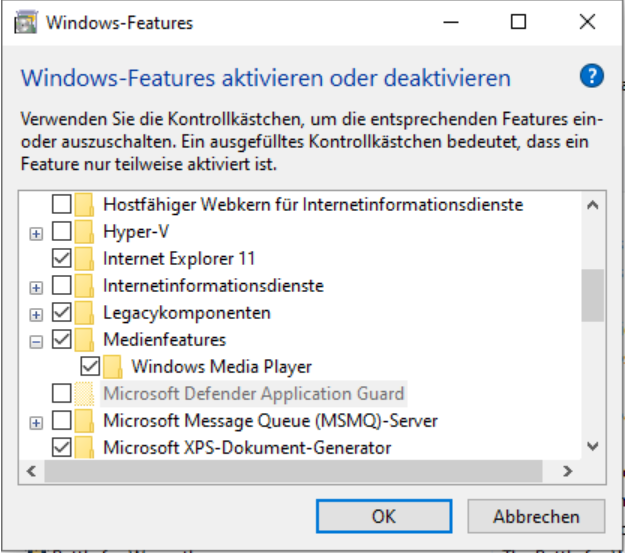Click the horizontal scrollbar right arrow

pyautogui.click(x=568, y=470)
